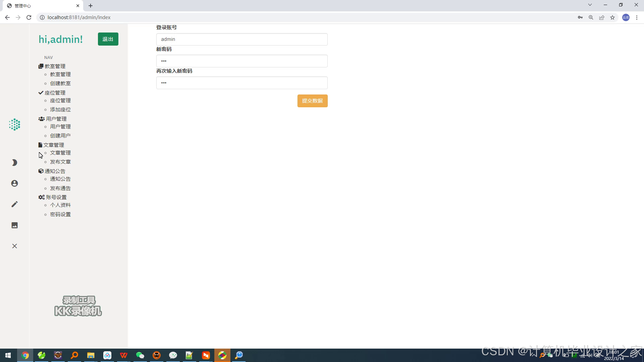Screen dimensions: 644x362
Task: Click the pencil edit icon in sidebar
Action: (x=14, y=204)
